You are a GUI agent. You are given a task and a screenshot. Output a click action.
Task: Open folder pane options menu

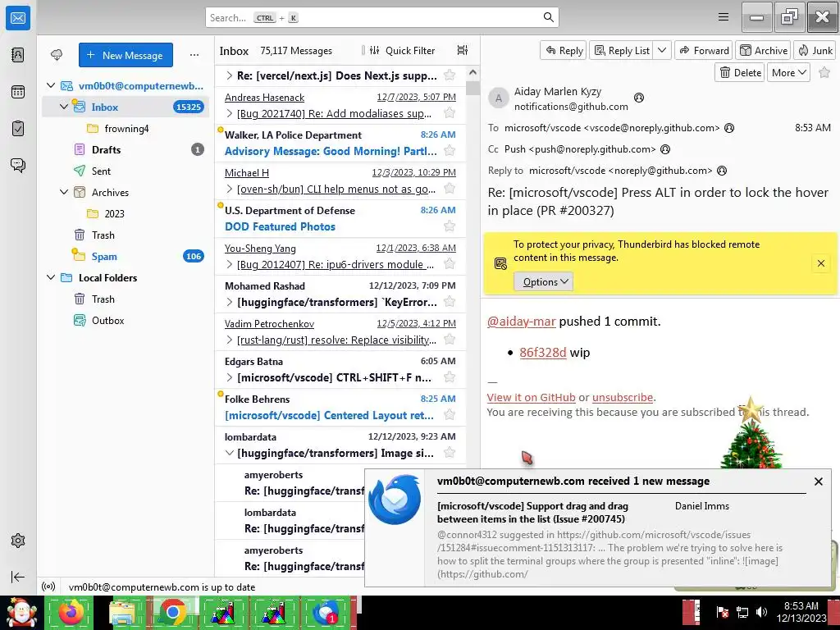[194, 55]
